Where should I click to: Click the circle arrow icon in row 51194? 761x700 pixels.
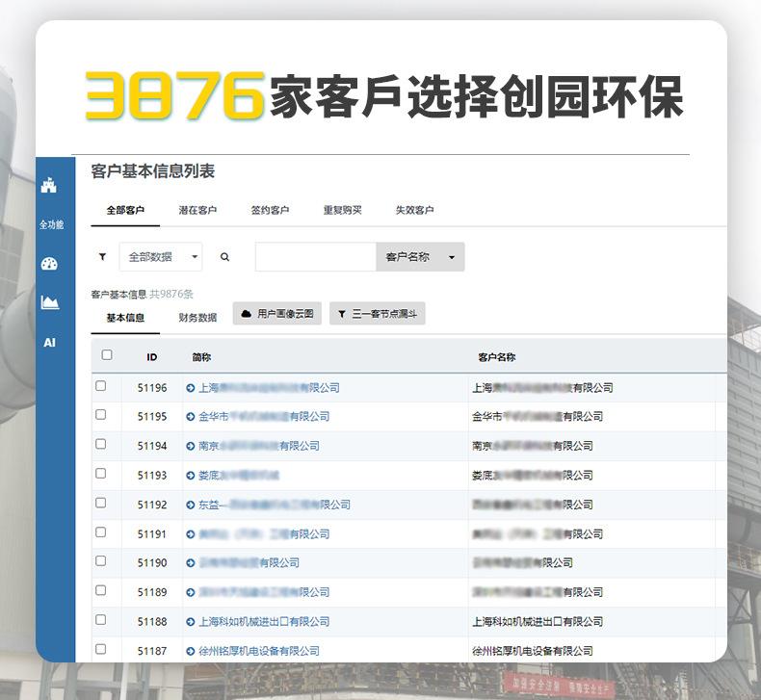191,446
